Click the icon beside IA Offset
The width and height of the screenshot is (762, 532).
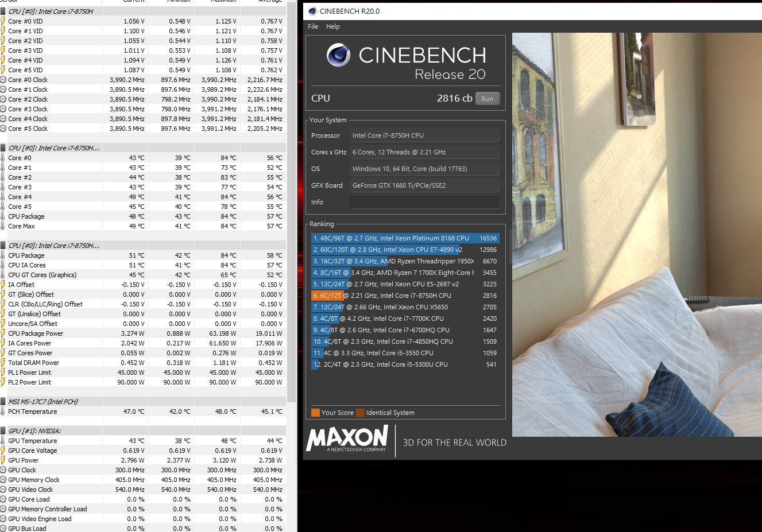[x=3, y=285]
